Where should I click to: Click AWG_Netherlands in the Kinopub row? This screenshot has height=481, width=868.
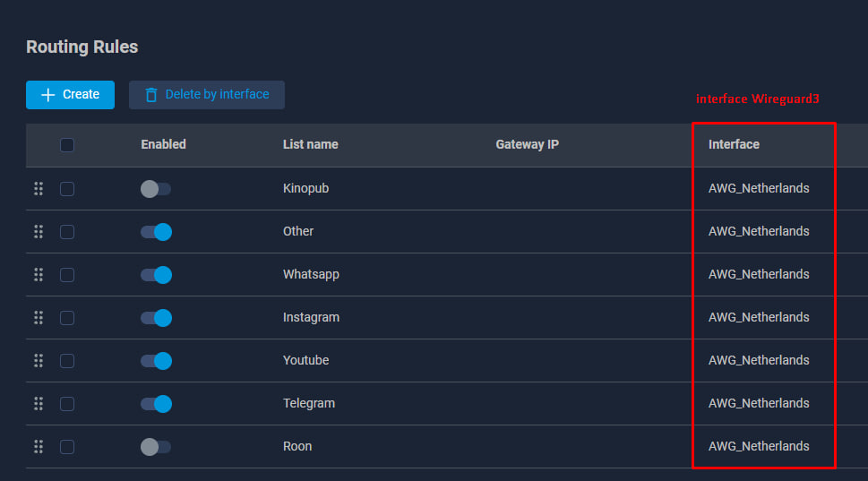click(759, 188)
